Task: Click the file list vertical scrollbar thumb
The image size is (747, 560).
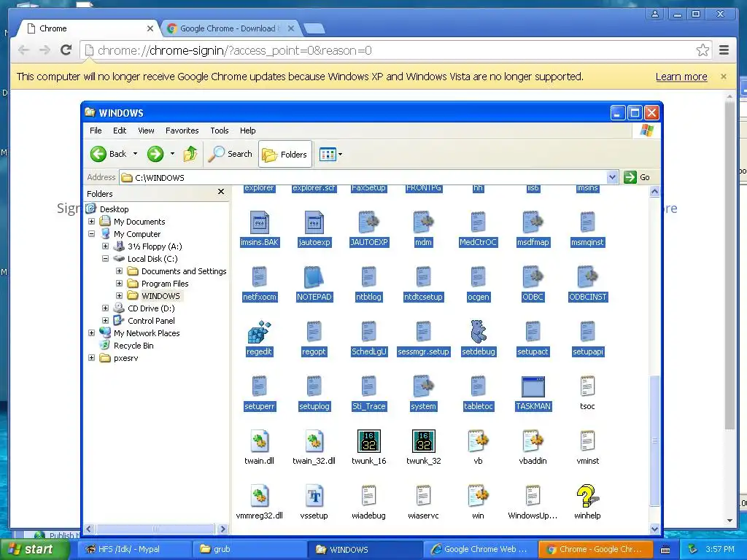Action: click(x=654, y=441)
